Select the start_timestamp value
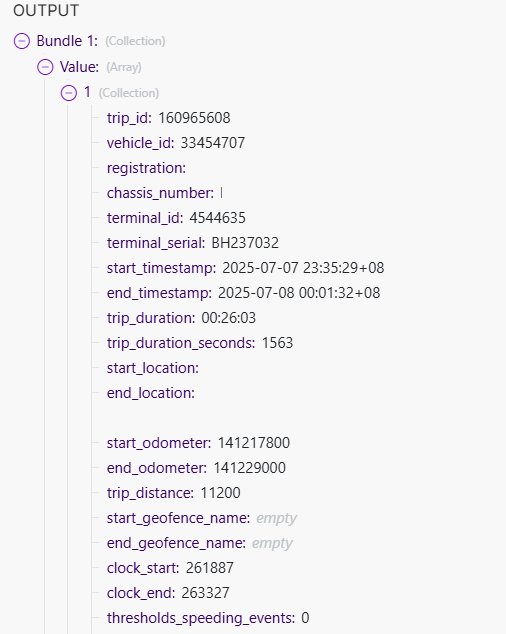The width and height of the screenshot is (506, 634). point(303,268)
